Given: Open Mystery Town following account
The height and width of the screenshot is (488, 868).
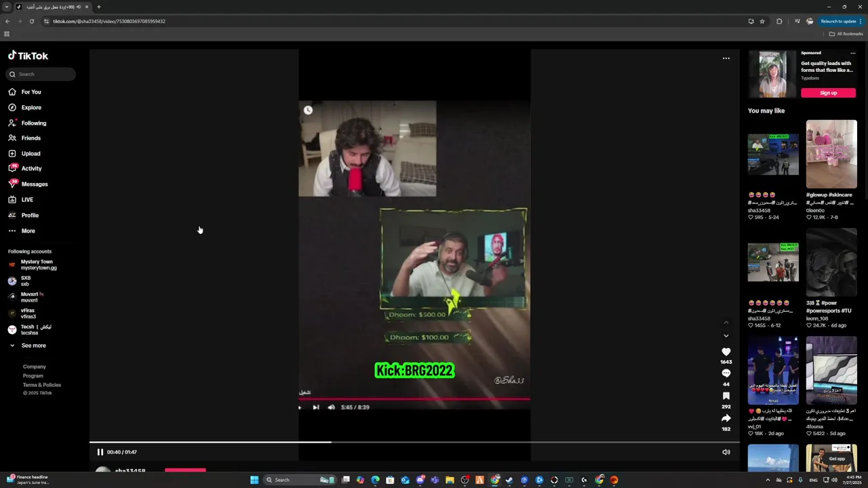Looking at the screenshot, I should 33,264.
